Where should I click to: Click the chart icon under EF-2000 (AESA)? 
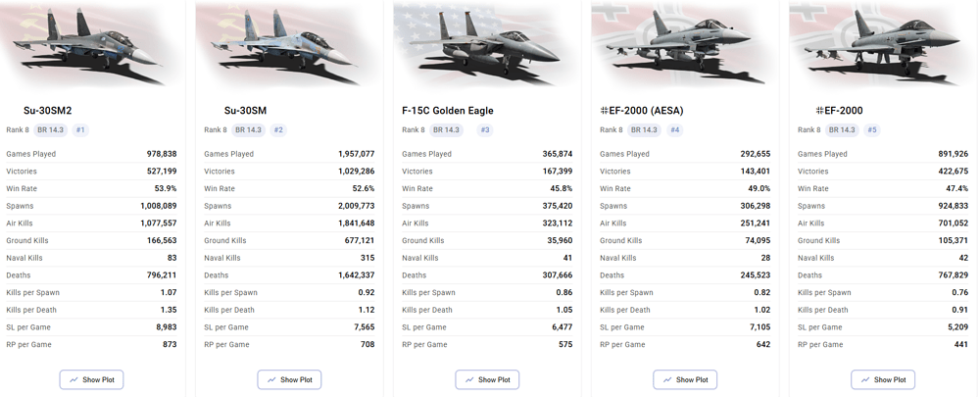[x=667, y=379]
